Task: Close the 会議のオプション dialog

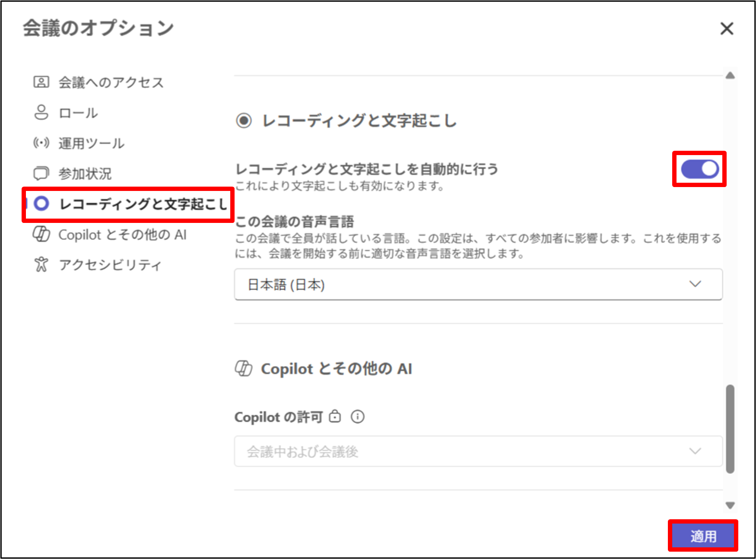Action: pos(727,29)
